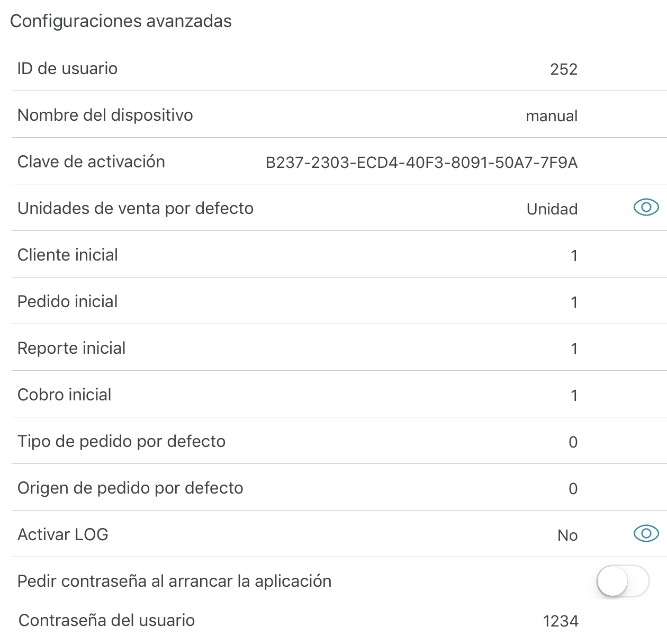Select the Nombre del dispositivo label
The width and height of the screenshot is (667, 644).
click(105, 115)
